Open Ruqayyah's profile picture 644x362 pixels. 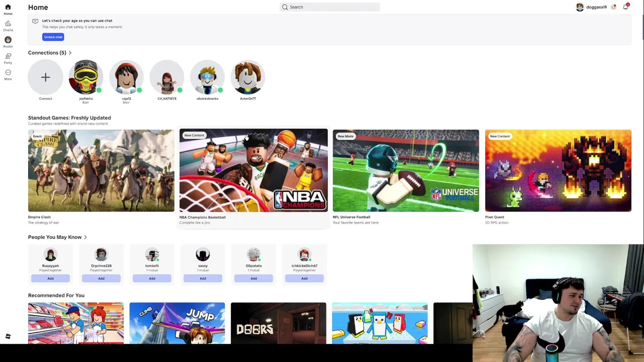click(x=50, y=255)
